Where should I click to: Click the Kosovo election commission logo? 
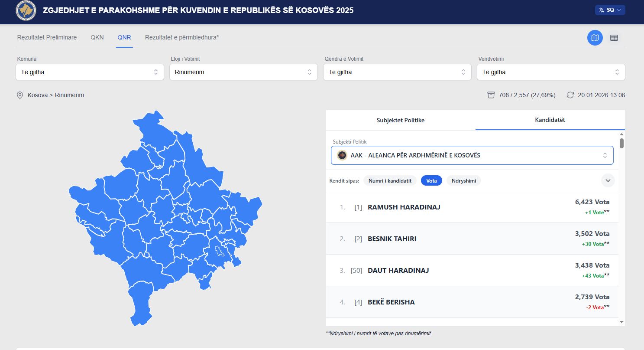(26, 10)
